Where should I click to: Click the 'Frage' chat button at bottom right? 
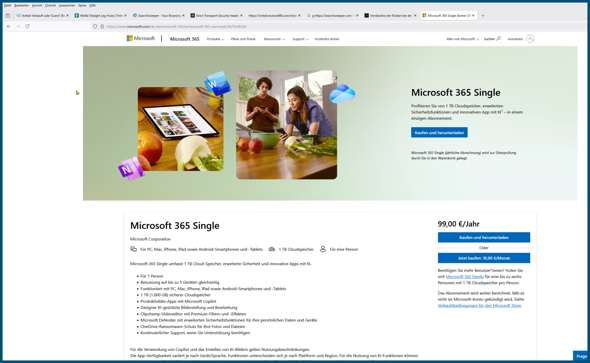point(581,355)
